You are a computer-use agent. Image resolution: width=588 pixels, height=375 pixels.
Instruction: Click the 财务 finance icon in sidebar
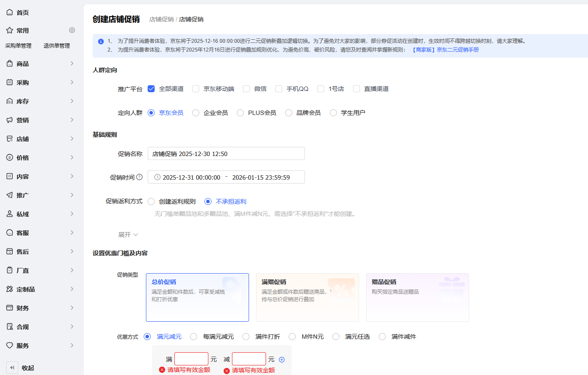[10, 308]
